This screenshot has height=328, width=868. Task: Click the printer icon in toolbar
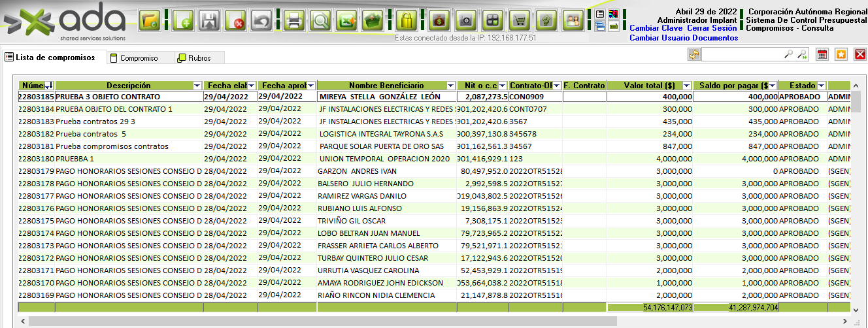(294, 21)
